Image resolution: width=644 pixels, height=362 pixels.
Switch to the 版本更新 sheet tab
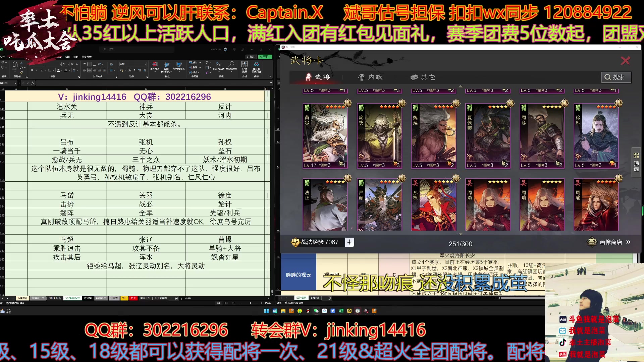click(22, 298)
